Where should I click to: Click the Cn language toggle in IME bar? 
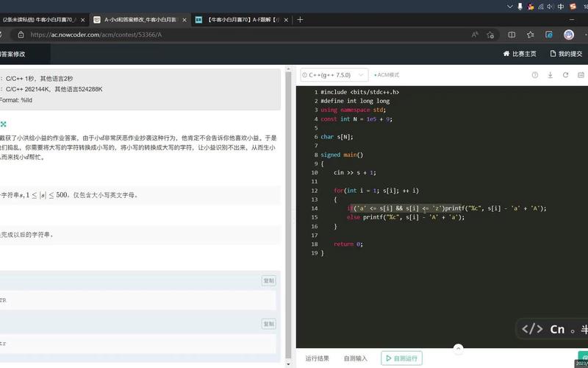[x=557, y=329]
